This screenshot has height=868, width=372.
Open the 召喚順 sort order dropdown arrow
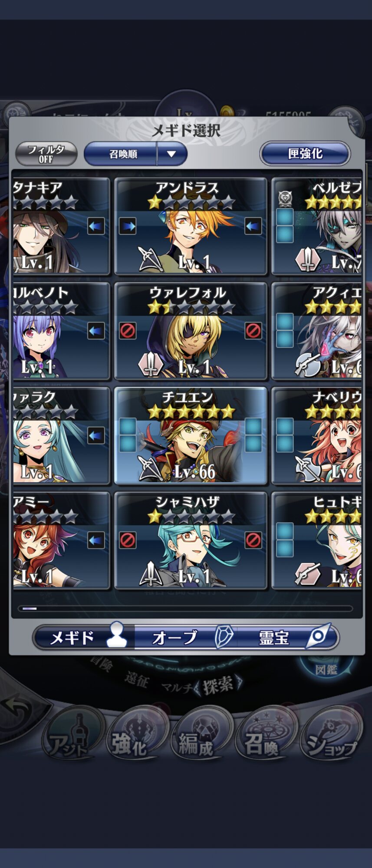[171, 154]
